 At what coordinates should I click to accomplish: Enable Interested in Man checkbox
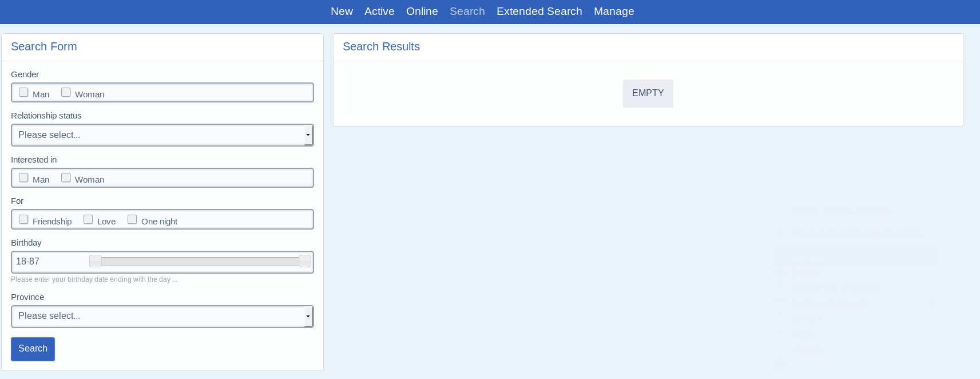(x=23, y=177)
